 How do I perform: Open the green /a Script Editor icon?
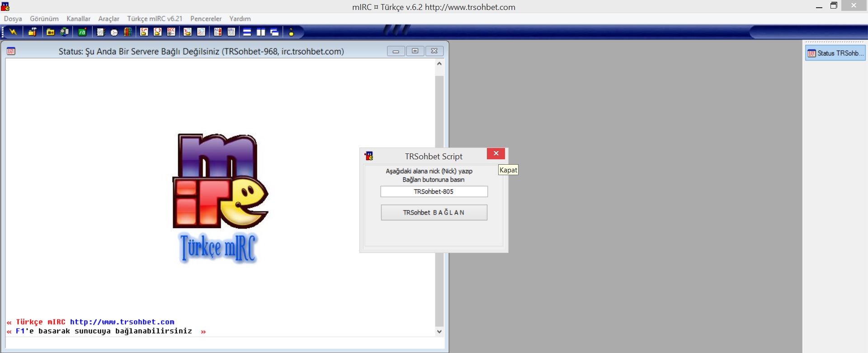pyautogui.click(x=82, y=32)
